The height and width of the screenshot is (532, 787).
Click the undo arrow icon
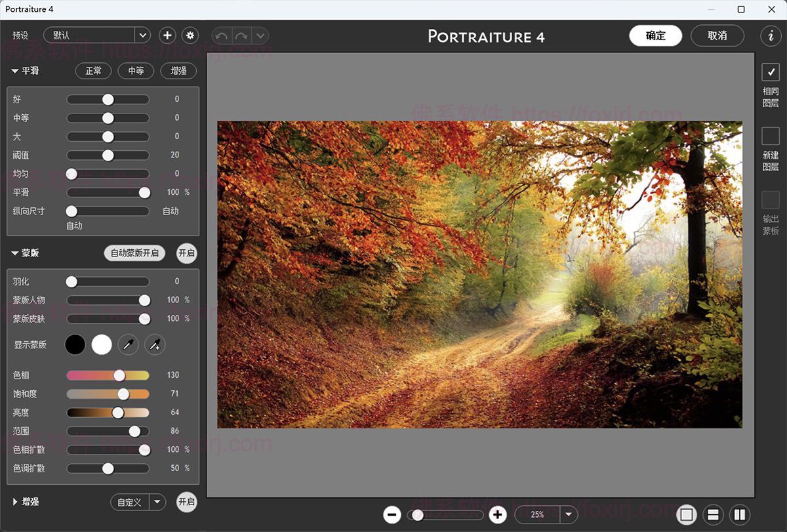pyautogui.click(x=222, y=35)
